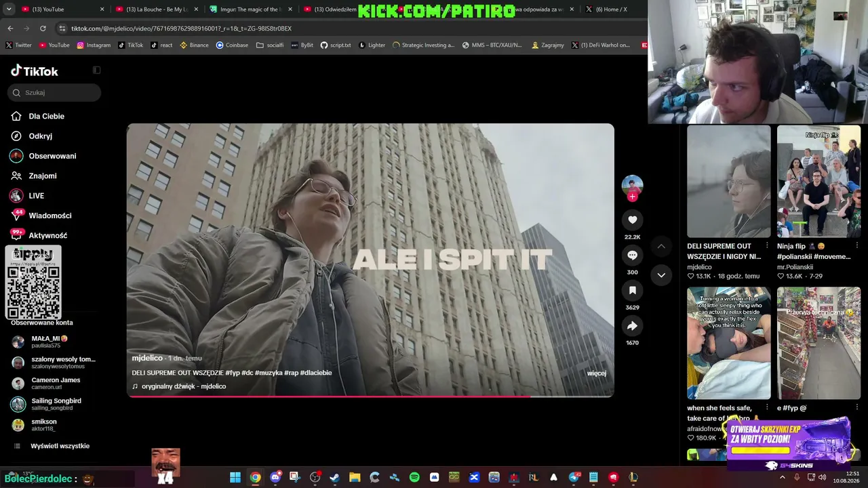Close the (13) YouTube browser tab
868x488 pixels.
point(102,9)
